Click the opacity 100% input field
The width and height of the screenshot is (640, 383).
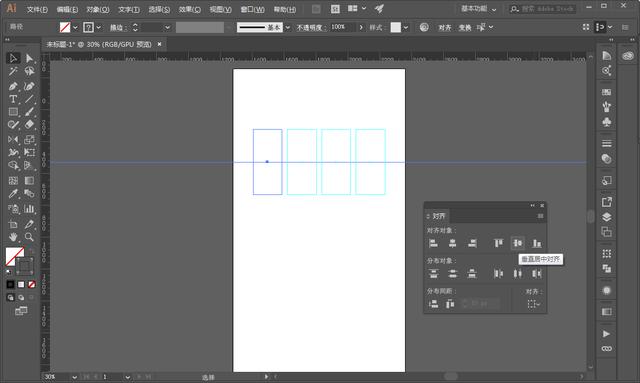342,27
